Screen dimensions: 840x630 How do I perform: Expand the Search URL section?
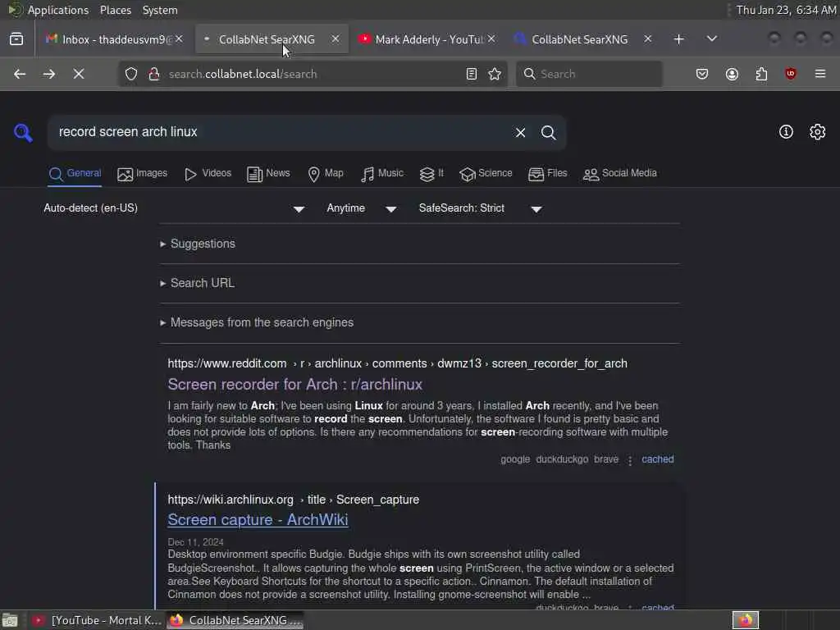(x=197, y=283)
